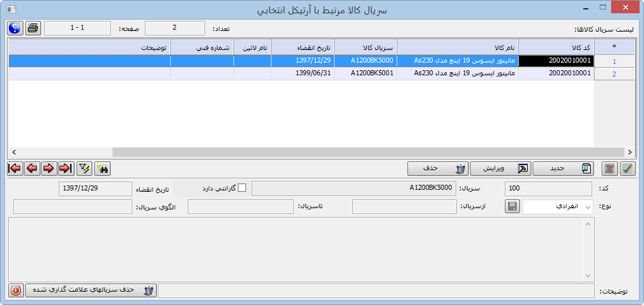Toggle the گارانتی دارد checkbox
The height and width of the screenshot is (305, 644).
(242, 189)
